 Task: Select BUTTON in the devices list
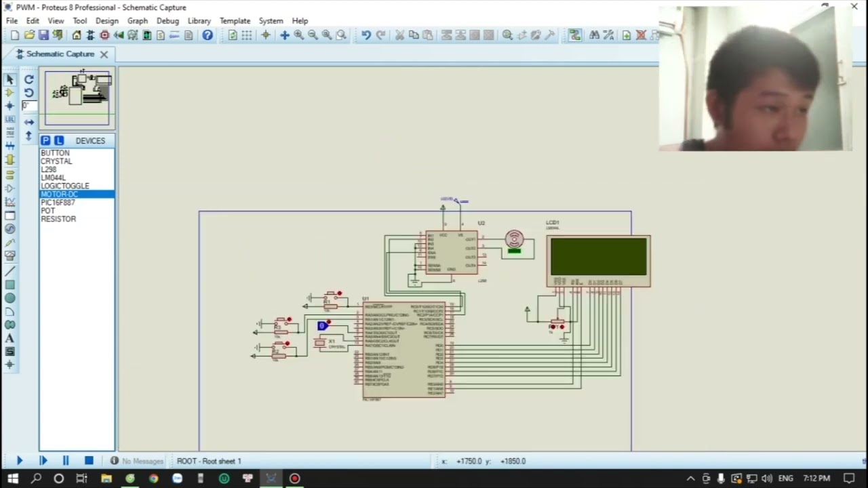[77, 153]
